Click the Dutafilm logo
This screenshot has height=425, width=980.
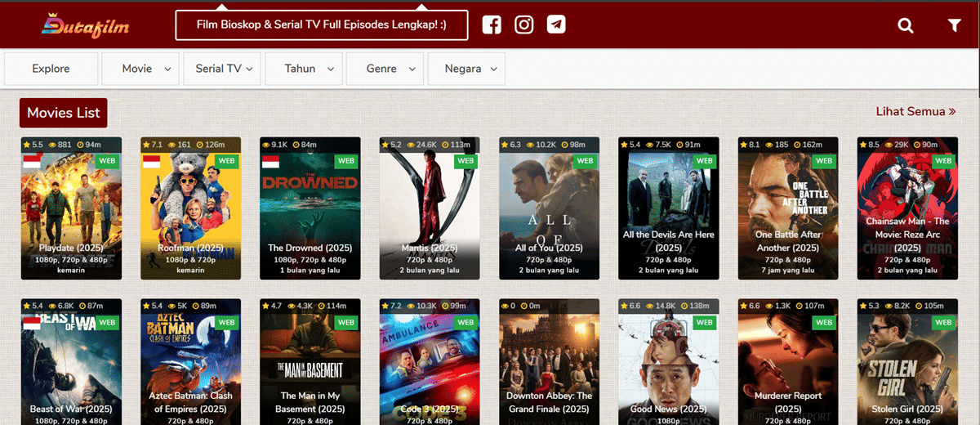(86, 26)
